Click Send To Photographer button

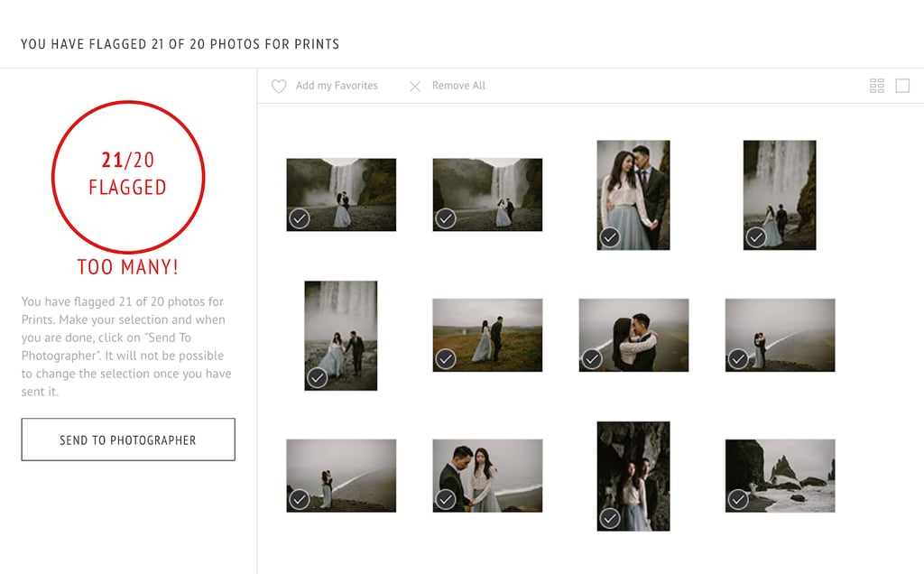(128, 440)
